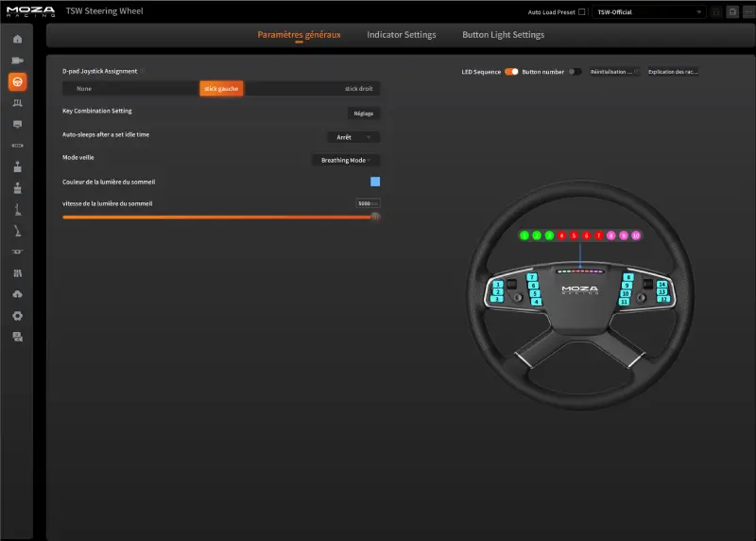Viewport: 756px width, 541px height.
Task: Open the first shifter icon in sidebar
Action: pyautogui.click(x=17, y=167)
